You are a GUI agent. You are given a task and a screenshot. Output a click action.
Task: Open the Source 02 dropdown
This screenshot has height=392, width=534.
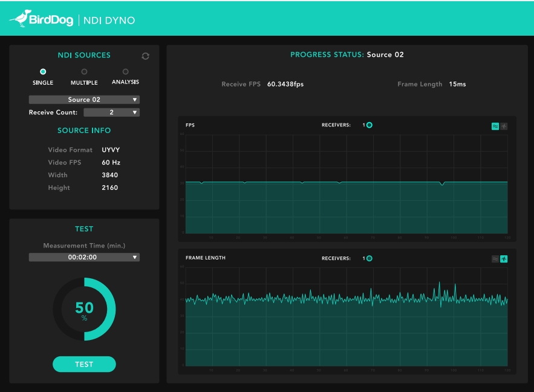[84, 100]
